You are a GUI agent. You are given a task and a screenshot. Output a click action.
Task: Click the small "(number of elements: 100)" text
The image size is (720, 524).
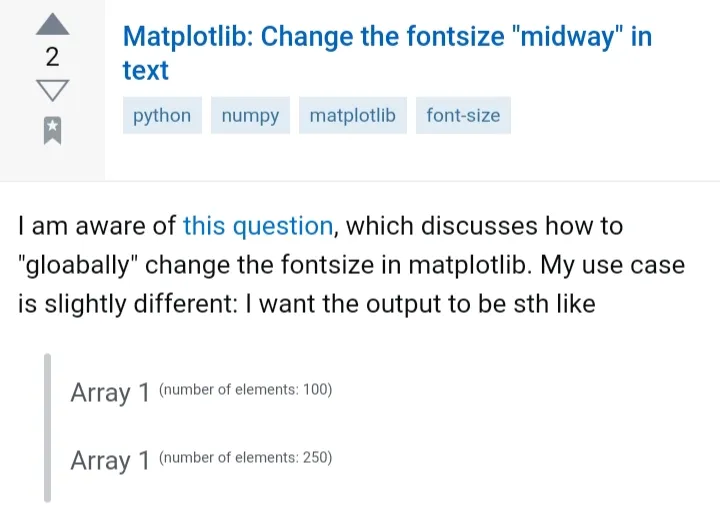click(x=245, y=390)
